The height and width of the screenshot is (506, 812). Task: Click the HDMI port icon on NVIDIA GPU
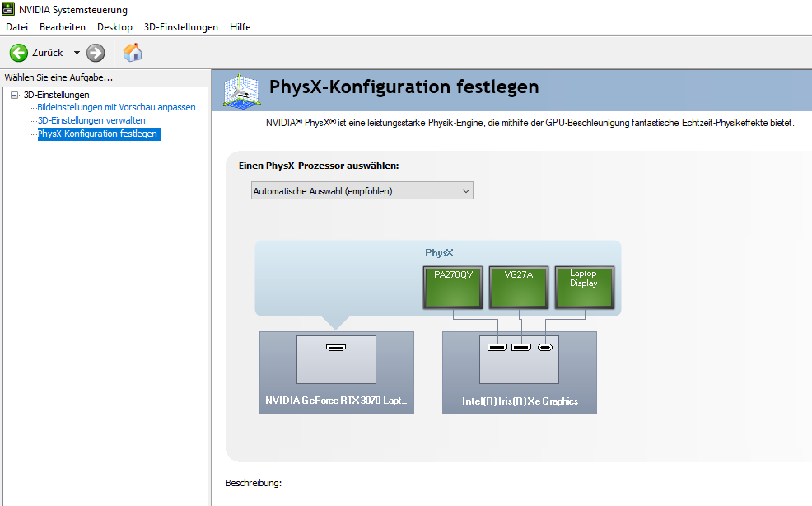(336, 347)
